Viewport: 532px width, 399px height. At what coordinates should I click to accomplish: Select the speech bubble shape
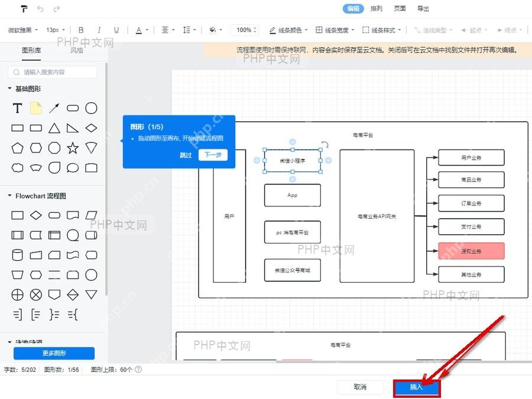(x=73, y=168)
